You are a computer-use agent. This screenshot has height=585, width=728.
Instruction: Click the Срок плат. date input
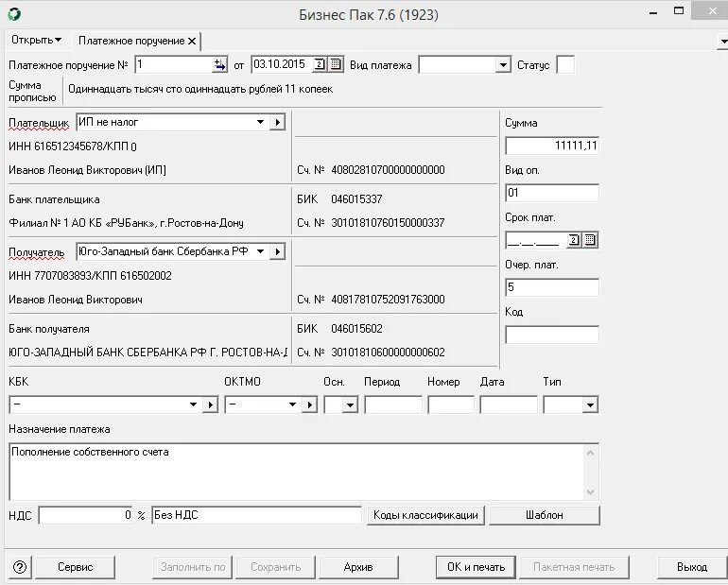(x=537, y=240)
